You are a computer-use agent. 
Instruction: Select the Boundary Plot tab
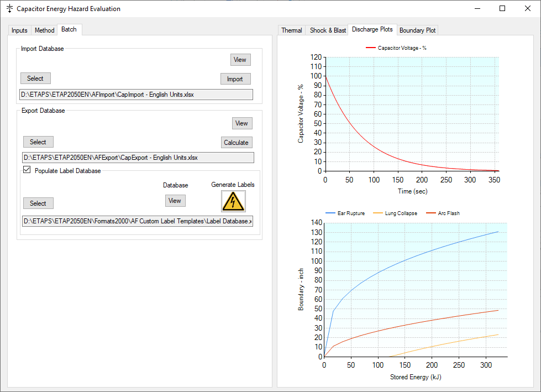tap(417, 30)
